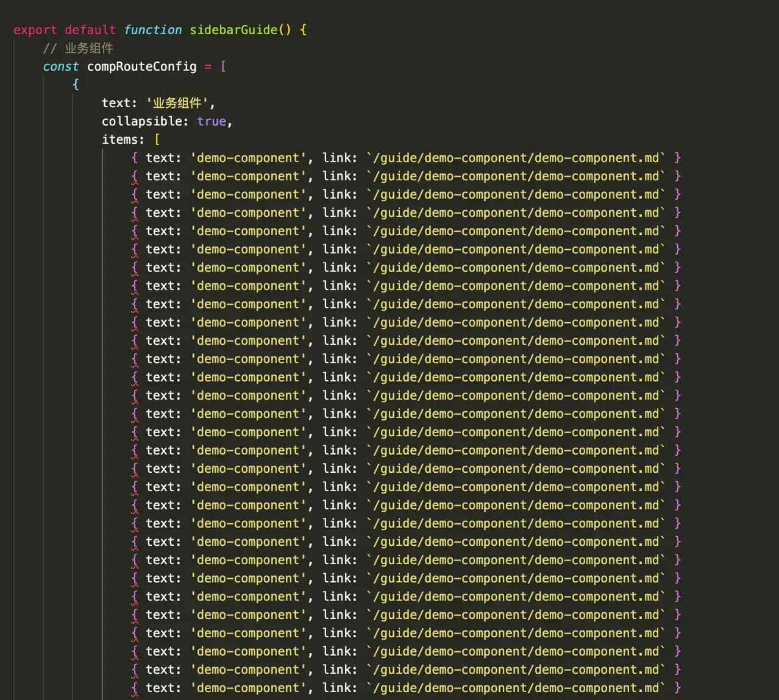The image size is (779, 700).
Task: Click the opening brace after sidebarGuide()
Action: (x=303, y=30)
